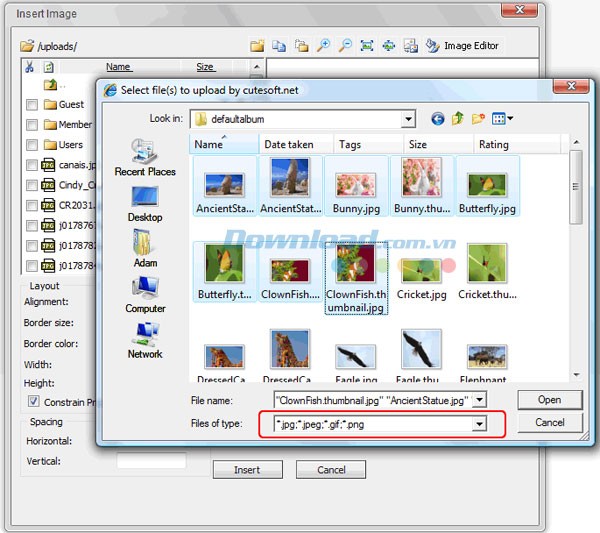
Task: Check the Users folder checkbox
Action: [x=32, y=145]
